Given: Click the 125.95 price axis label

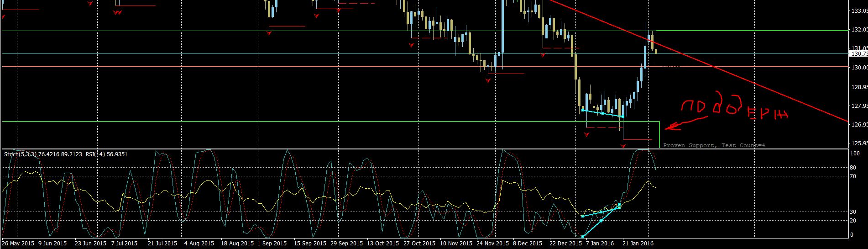Looking at the screenshot, I should click(x=859, y=143).
